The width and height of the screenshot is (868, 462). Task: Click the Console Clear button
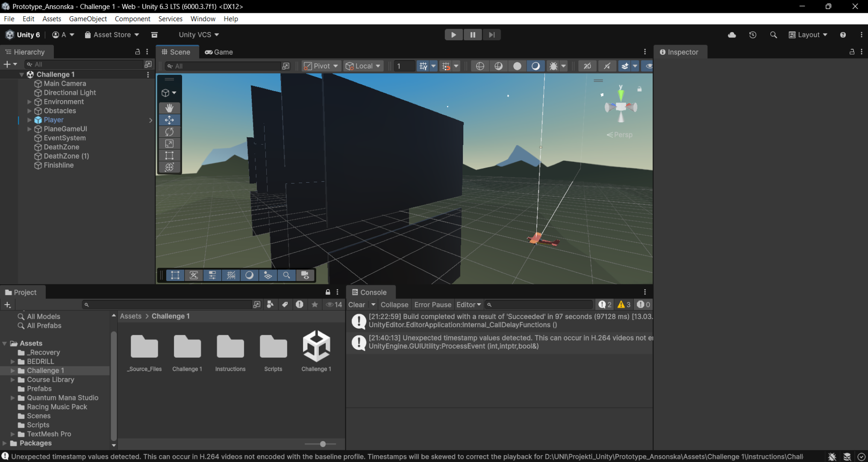coord(356,305)
